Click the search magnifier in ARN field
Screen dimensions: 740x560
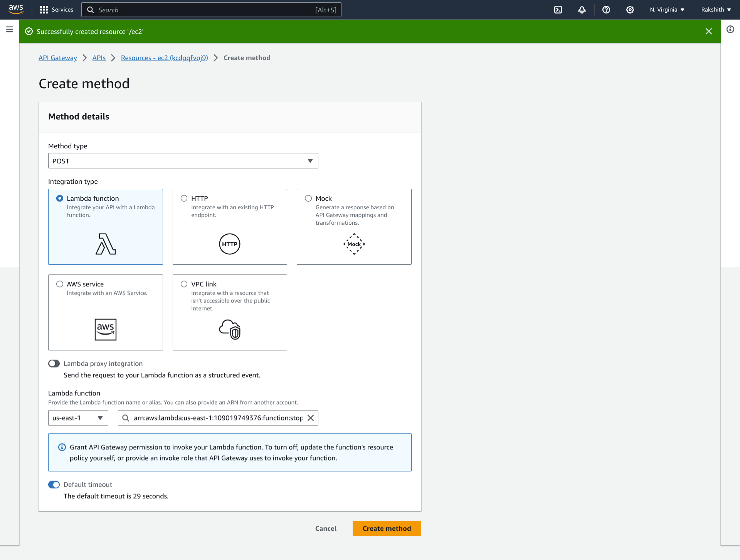tap(126, 418)
